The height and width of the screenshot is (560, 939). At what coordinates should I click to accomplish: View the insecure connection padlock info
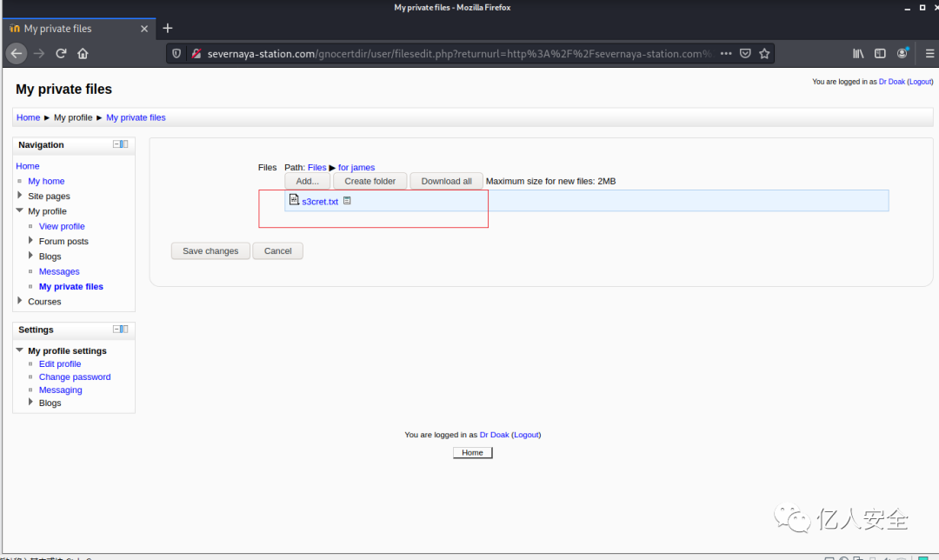tap(196, 53)
